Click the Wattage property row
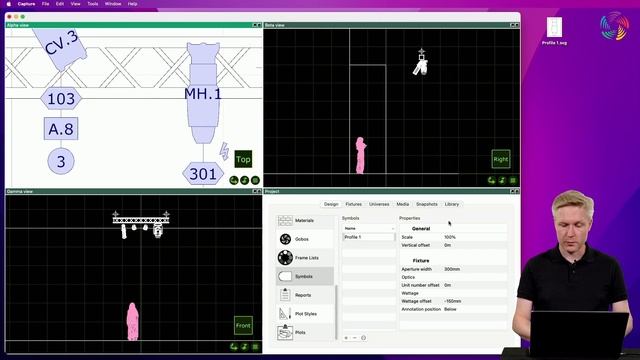 pos(453,293)
